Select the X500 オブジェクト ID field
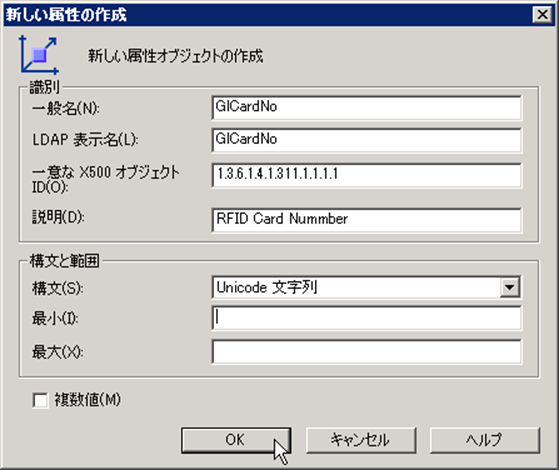Image resolution: width=559 pixels, height=470 pixels. 366,175
